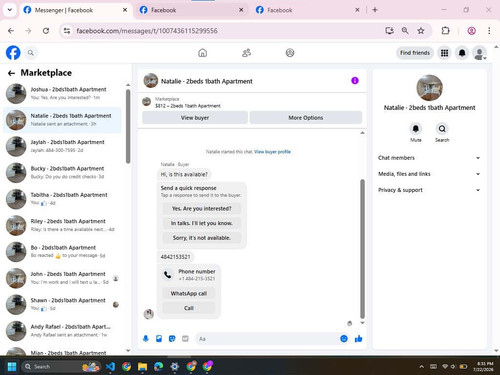The width and height of the screenshot is (500, 375).
Task: Show hidden system tray icons chevron
Action: [x=421, y=366]
